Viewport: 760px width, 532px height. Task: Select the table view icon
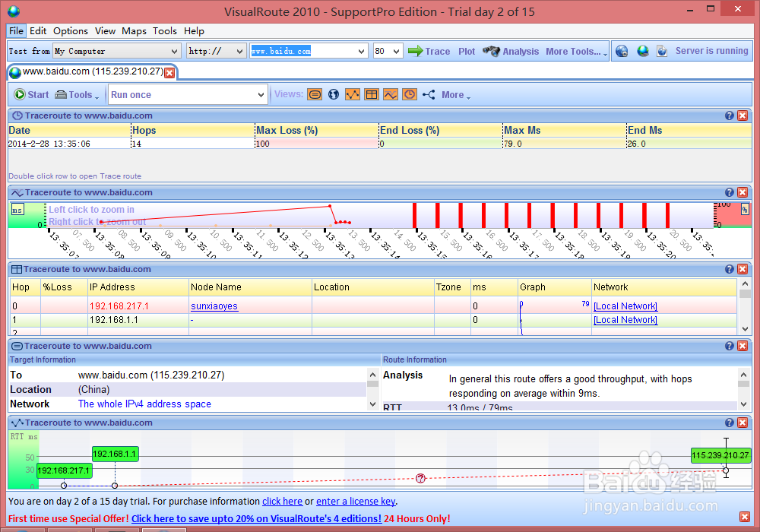point(372,94)
